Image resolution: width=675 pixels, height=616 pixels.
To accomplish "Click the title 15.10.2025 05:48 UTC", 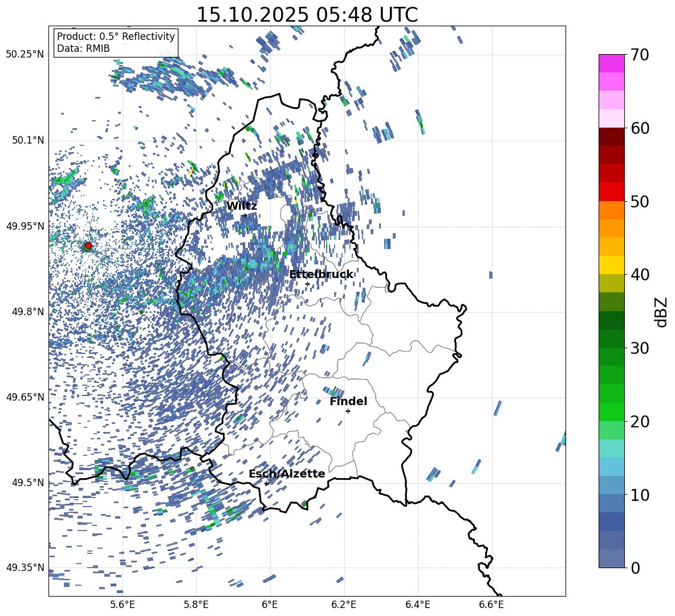I will pos(307,15).
